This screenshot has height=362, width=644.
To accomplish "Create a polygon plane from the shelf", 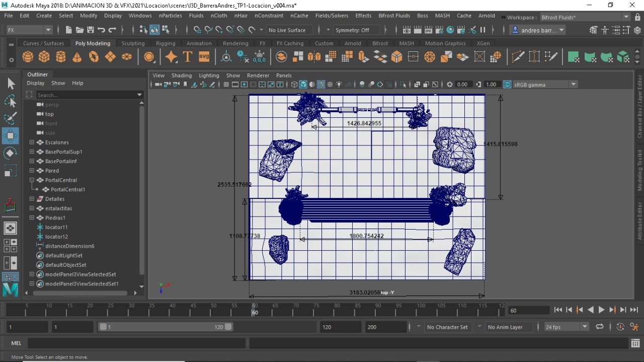I will coord(110,57).
